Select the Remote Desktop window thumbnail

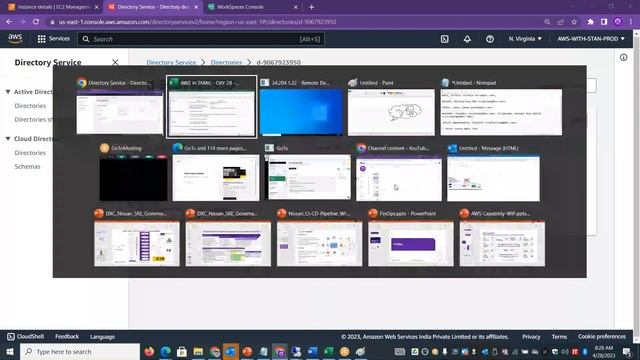[x=301, y=107]
